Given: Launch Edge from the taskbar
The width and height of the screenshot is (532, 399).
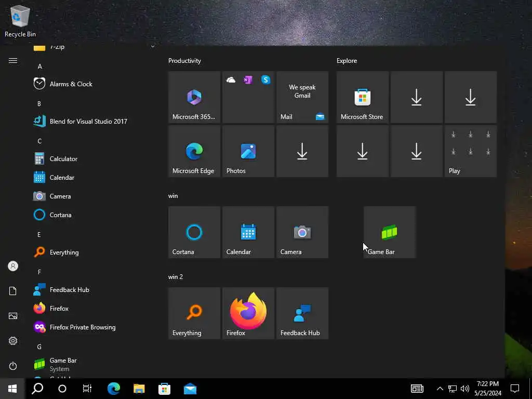Looking at the screenshot, I should pos(114,389).
